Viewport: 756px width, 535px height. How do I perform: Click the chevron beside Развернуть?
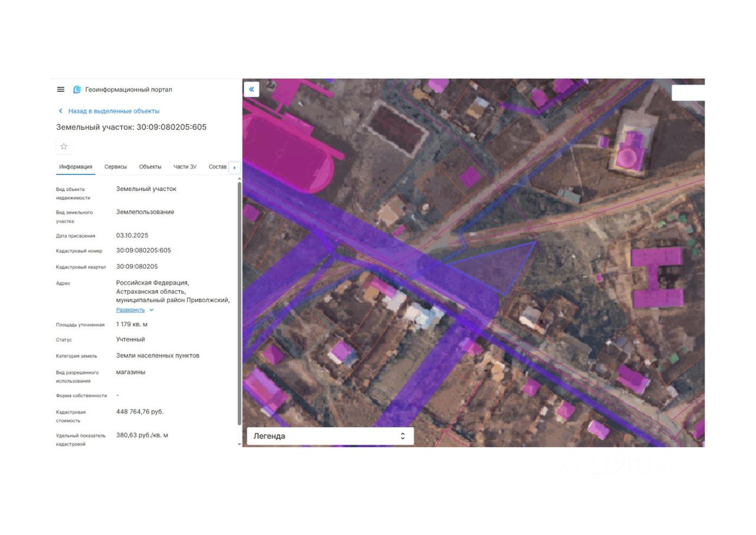(x=152, y=310)
